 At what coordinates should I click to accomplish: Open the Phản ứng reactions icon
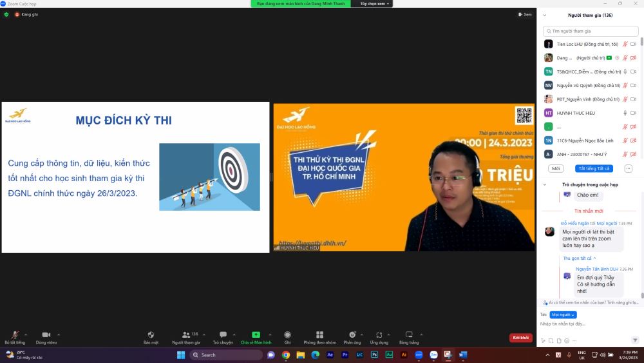[x=352, y=335]
